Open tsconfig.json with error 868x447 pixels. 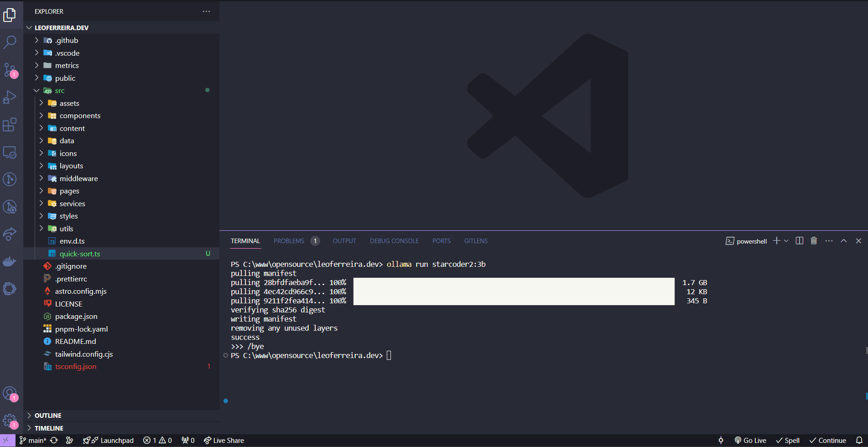point(121,367)
